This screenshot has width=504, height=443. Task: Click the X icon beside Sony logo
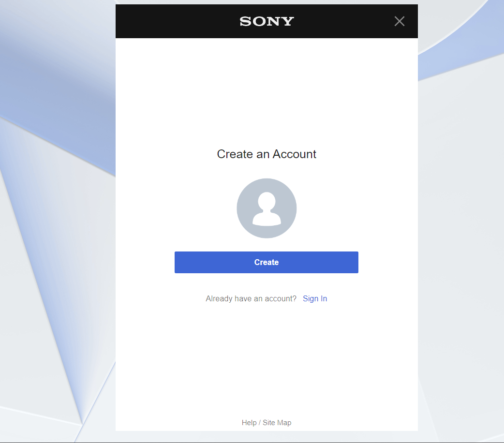[399, 21]
